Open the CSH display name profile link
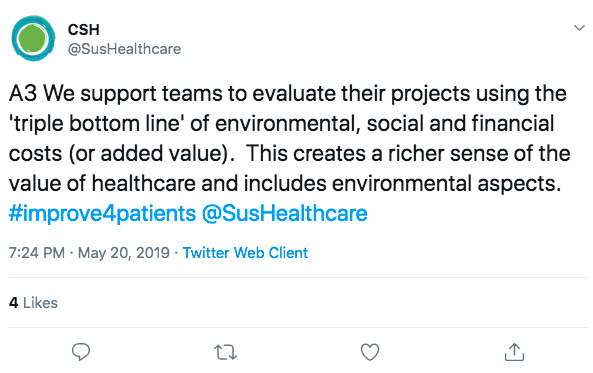The height and width of the screenshot is (373, 593). pyautogui.click(x=84, y=30)
